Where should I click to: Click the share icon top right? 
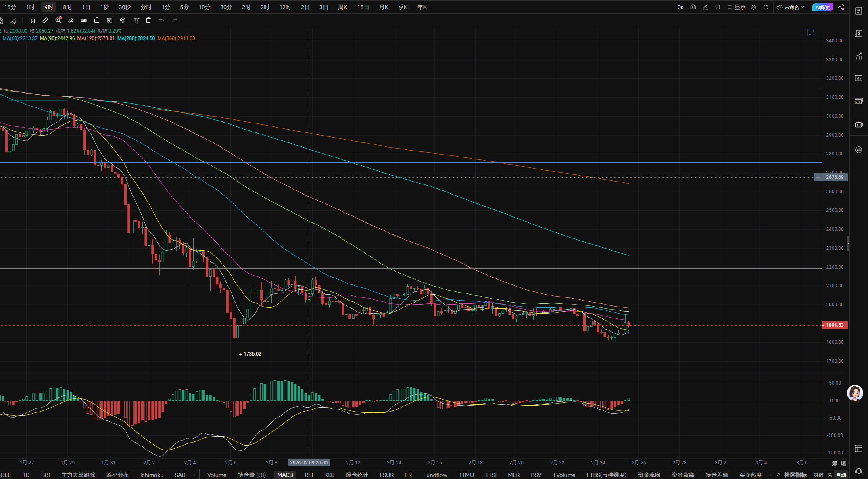click(841, 7)
